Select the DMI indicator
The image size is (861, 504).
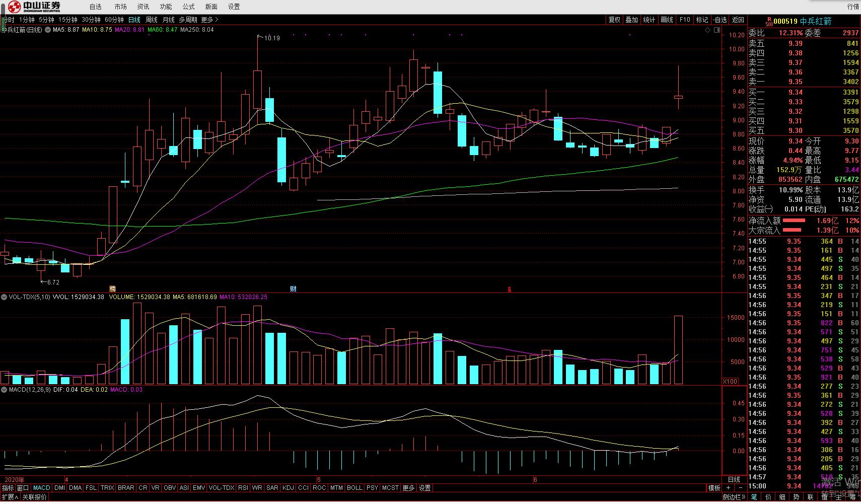coord(59,488)
